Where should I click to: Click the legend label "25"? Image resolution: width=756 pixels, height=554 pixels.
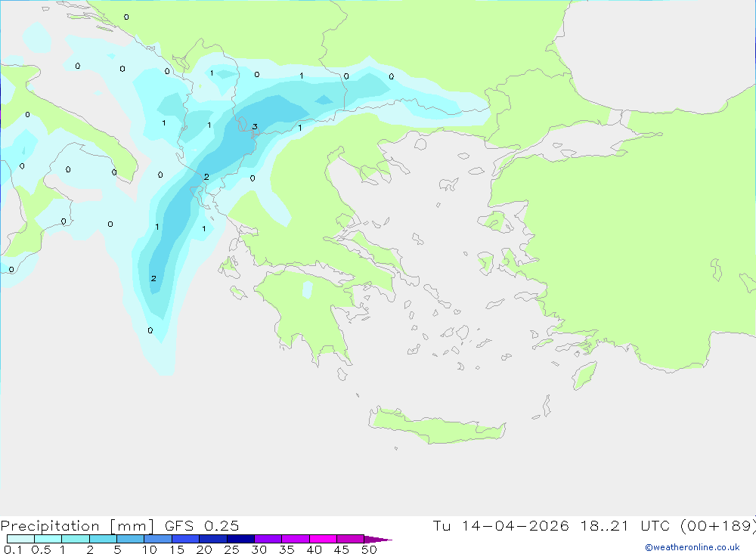232,549
